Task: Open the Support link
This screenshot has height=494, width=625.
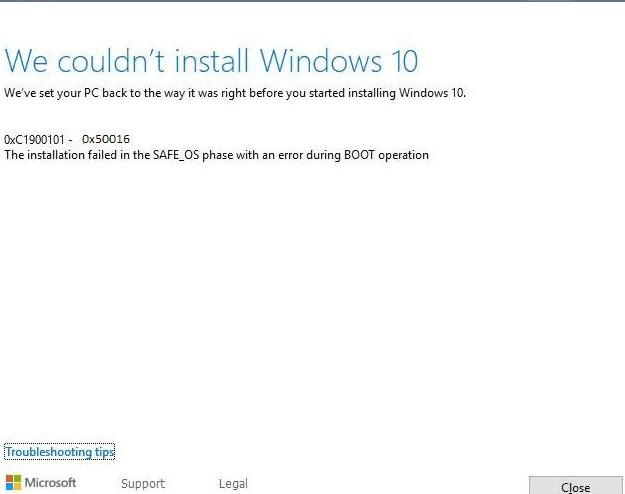Action: (x=142, y=484)
